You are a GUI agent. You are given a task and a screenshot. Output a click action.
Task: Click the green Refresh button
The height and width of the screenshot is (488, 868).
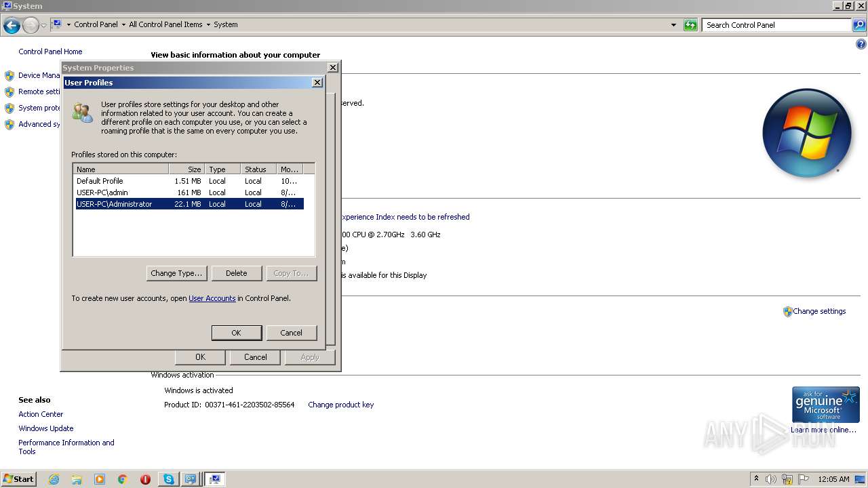tap(690, 25)
